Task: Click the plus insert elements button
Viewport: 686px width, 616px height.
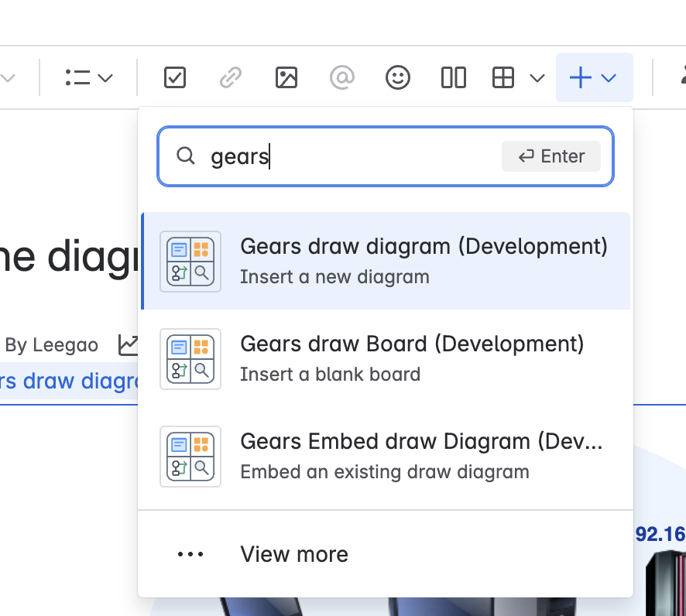Action: (594, 77)
